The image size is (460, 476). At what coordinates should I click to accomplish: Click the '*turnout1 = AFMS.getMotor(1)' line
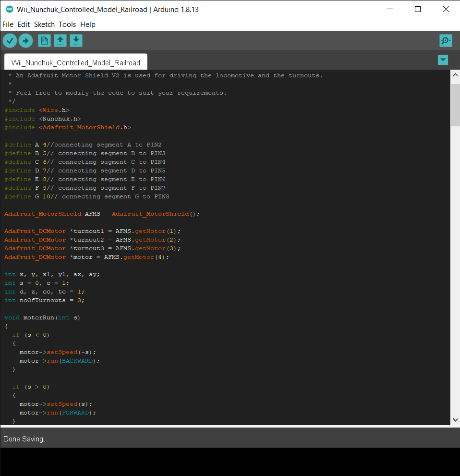pyautogui.click(x=92, y=231)
